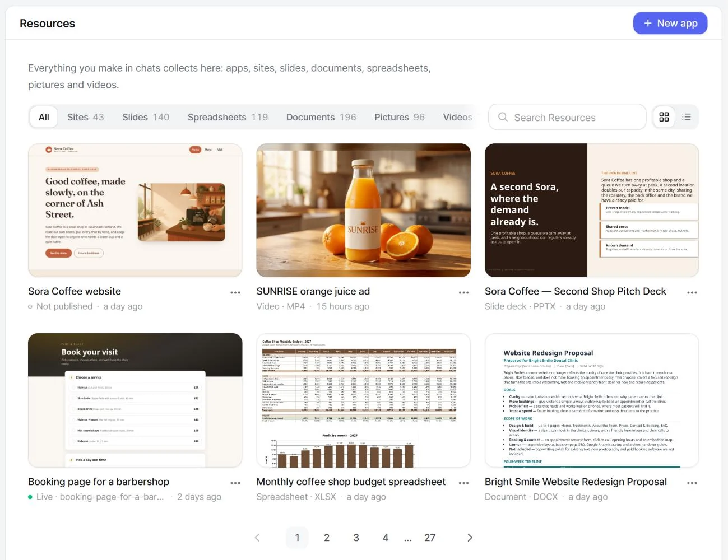Image resolution: width=728 pixels, height=560 pixels.
Task: Open more options for Booking page for a barbershop
Action: [235, 483]
